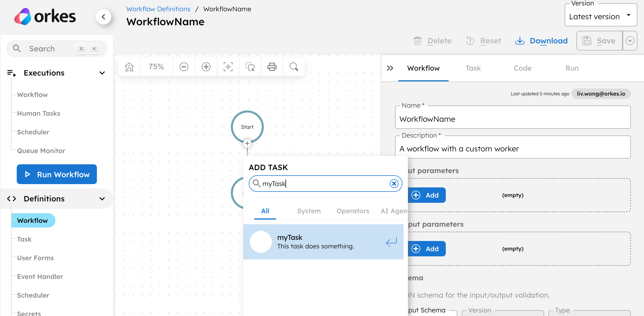
Task: Save the workflow
Action: tap(600, 41)
